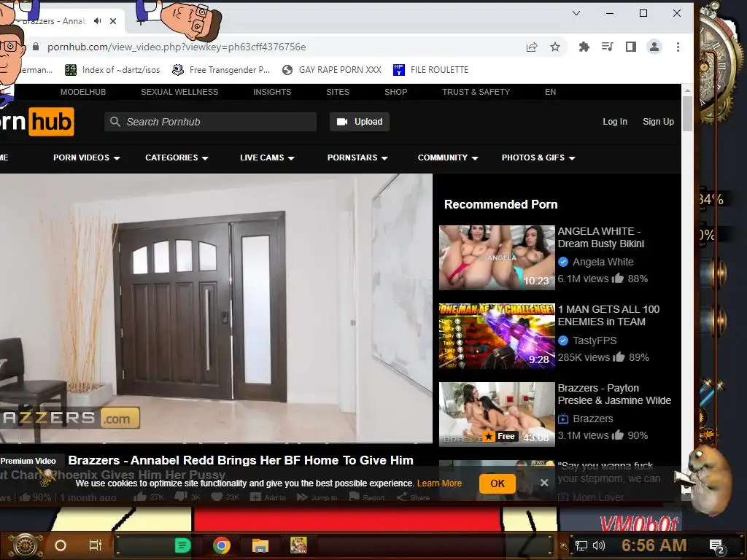Image resolution: width=747 pixels, height=560 pixels.
Task: Click the share this page icon
Action: click(532, 47)
